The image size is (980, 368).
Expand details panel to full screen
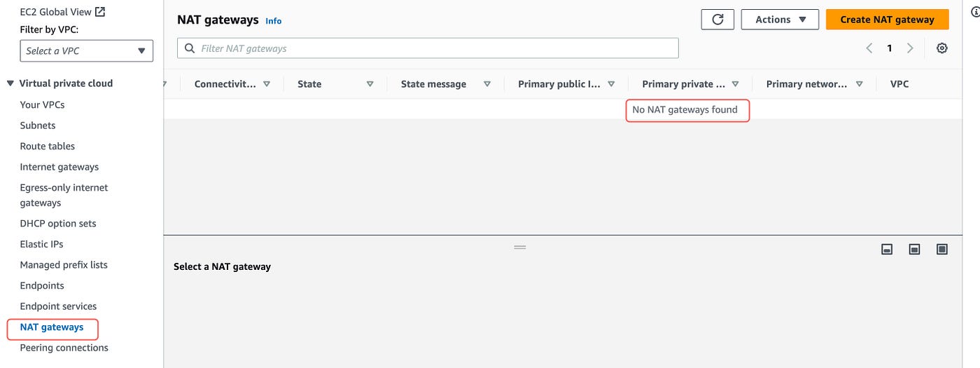click(x=941, y=250)
